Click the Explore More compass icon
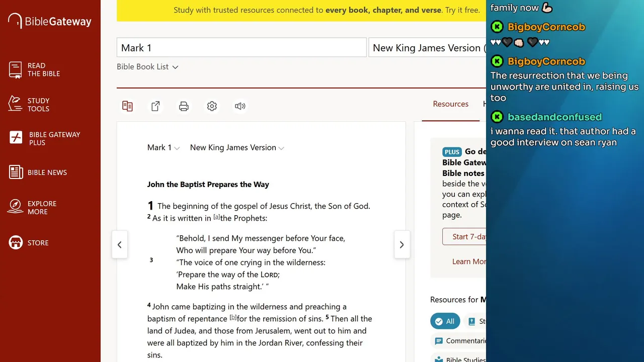The width and height of the screenshot is (644, 362). [x=16, y=206]
